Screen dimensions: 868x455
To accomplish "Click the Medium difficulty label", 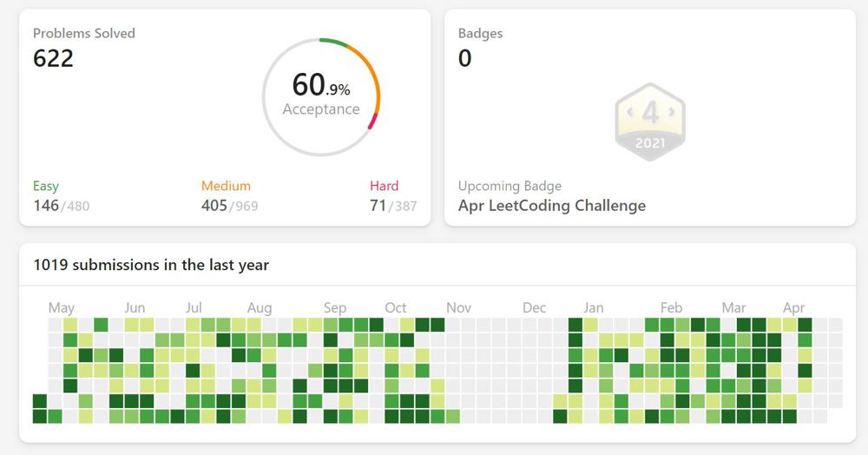I will [226, 186].
